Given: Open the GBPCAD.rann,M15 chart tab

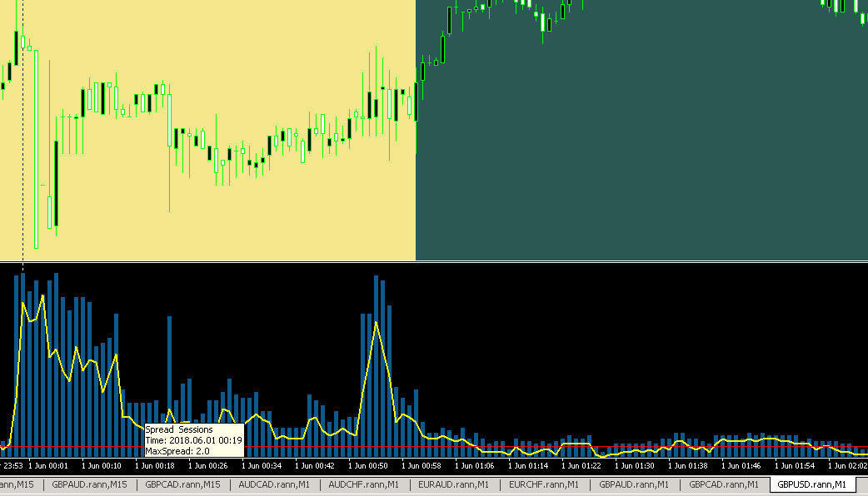Looking at the screenshot, I should coord(182,484).
